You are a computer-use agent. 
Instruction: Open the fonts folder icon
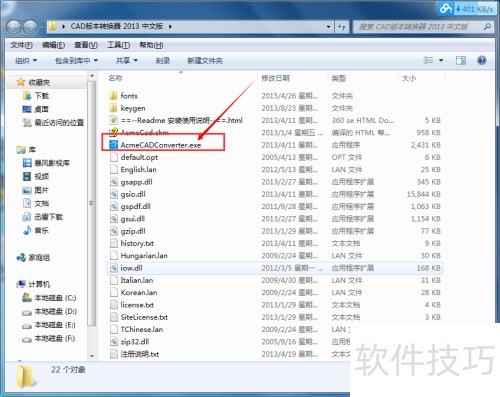click(x=113, y=96)
